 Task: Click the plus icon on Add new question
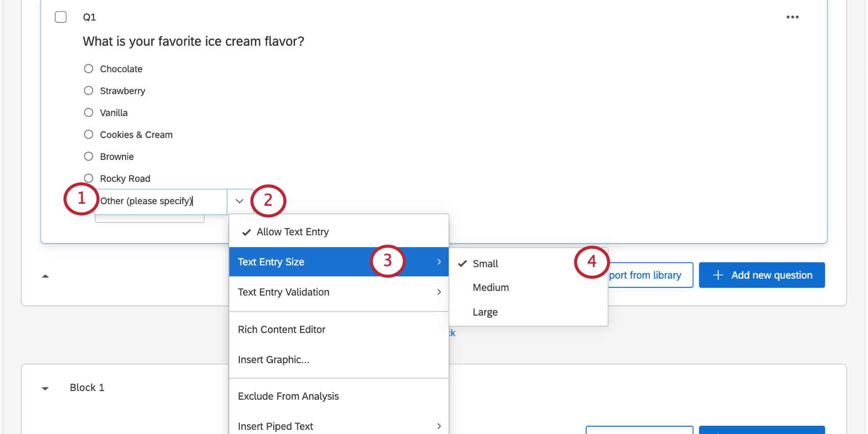(718, 275)
